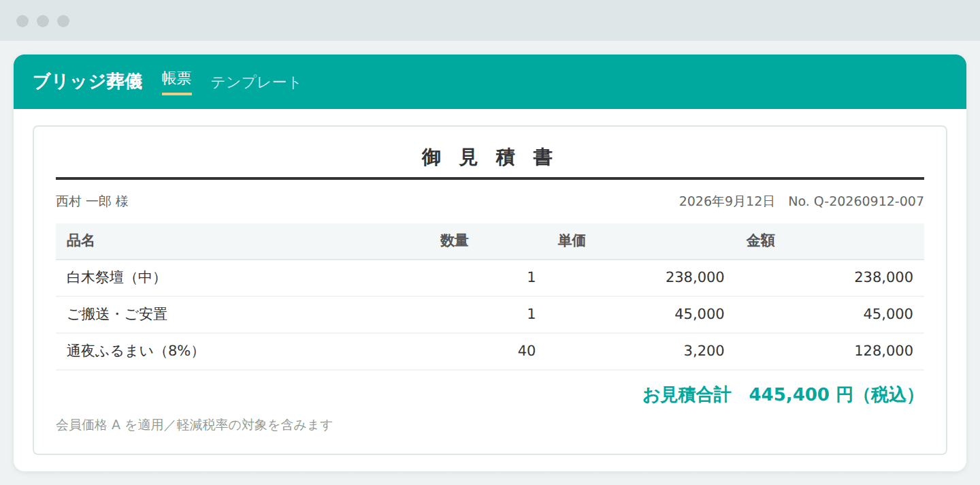
Task: Click the first window control dot
Action: pyautogui.click(x=22, y=21)
